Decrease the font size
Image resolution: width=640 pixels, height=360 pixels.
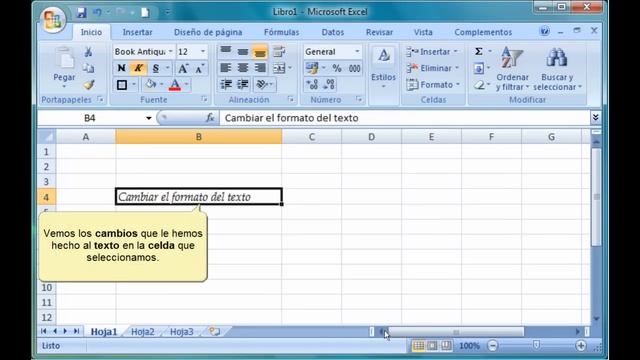200,68
